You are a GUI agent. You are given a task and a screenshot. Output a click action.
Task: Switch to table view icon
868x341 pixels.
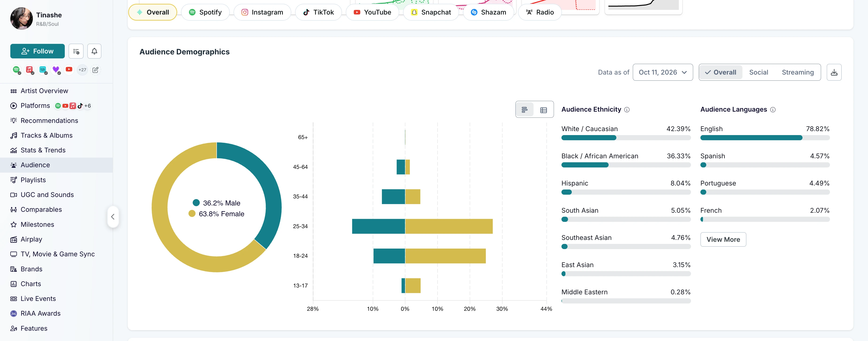[544, 110]
